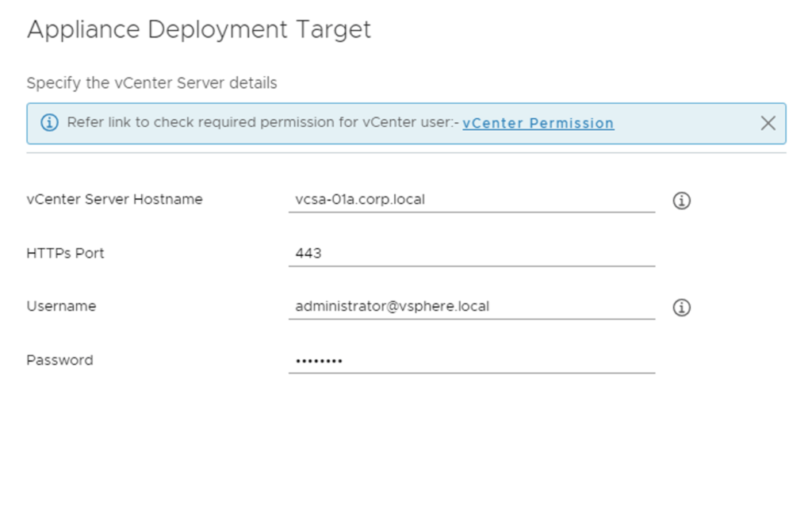The image size is (812, 517).
Task: Dismiss the vCenter permission info banner
Action: click(x=768, y=123)
